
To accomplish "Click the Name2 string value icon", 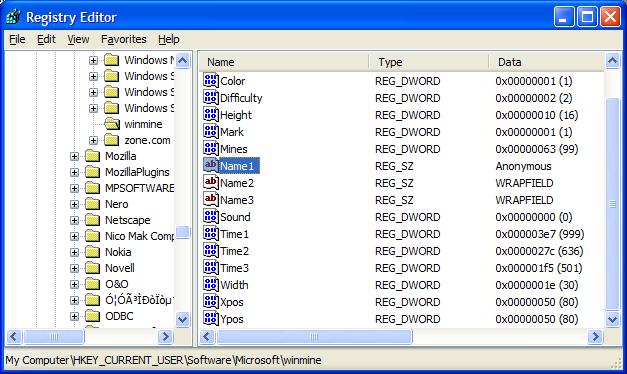I will [211, 182].
